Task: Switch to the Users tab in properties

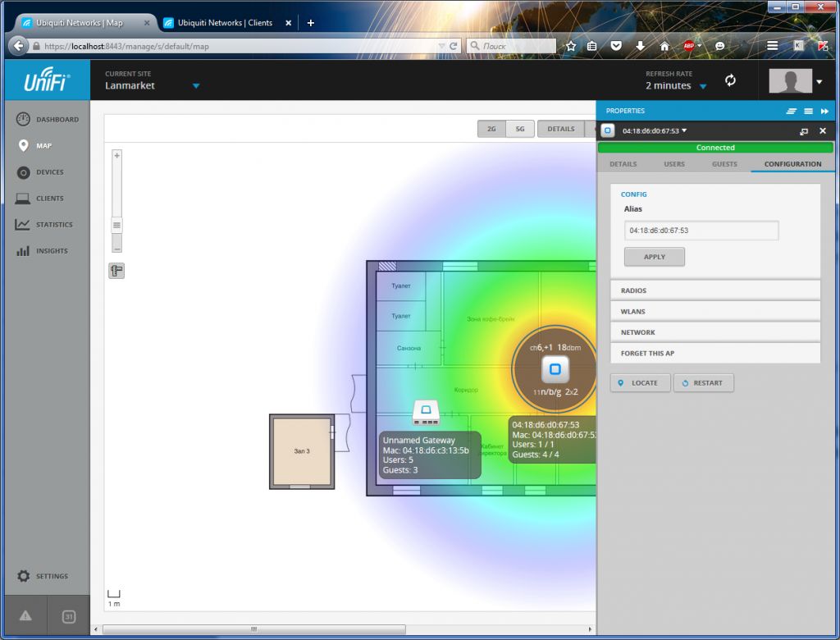Action: coord(673,164)
